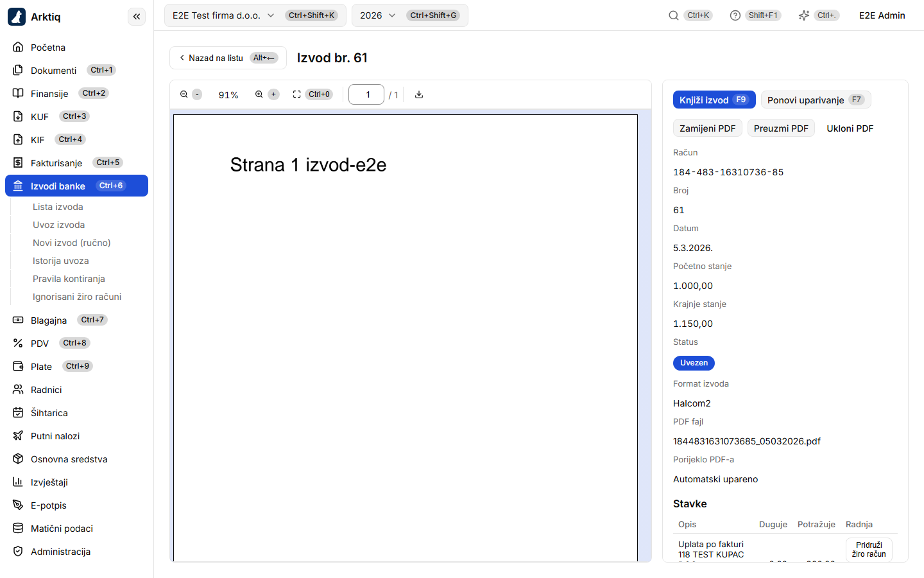Click the Uvezen status badge

[x=694, y=363]
